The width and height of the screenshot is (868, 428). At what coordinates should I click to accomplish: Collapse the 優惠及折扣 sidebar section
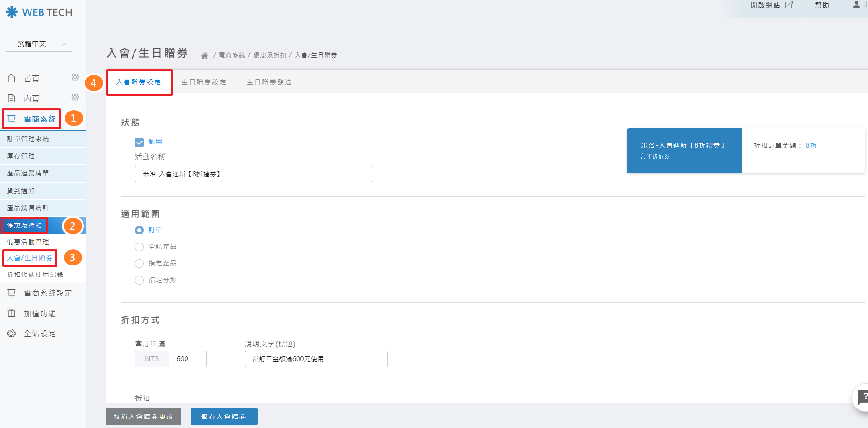click(x=25, y=225)
